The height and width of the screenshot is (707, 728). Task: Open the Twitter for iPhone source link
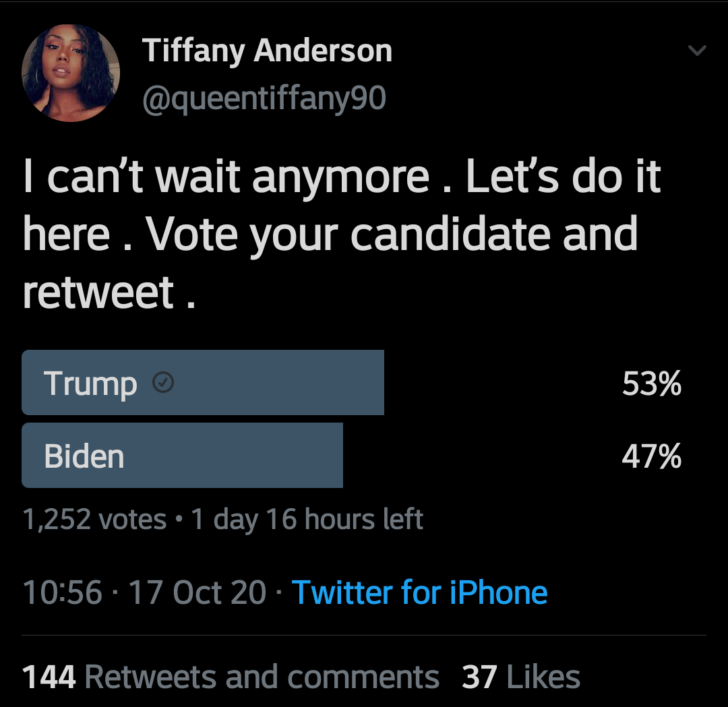(419, 593)
